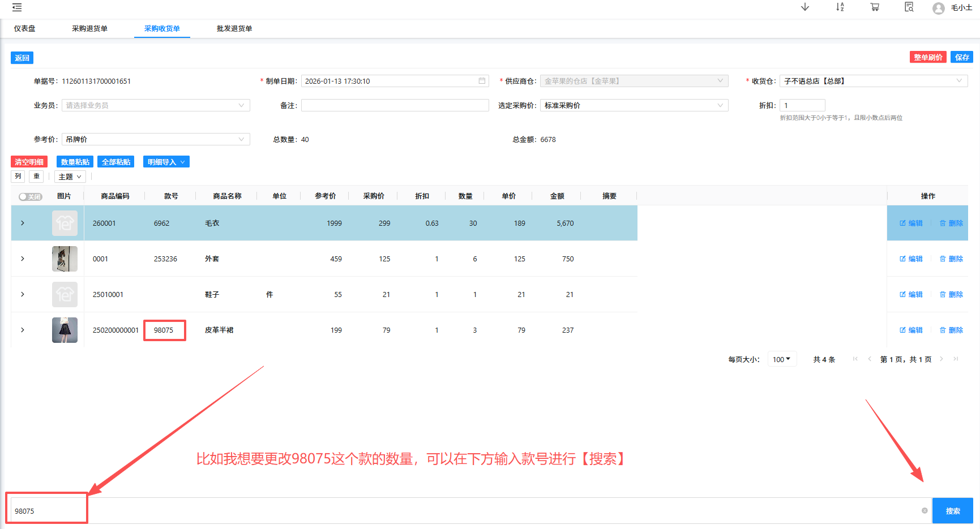Viewport: 980px width, 529px height.
Task: Go to the last page using pagination arrow
Action: [x=956, y=359]
